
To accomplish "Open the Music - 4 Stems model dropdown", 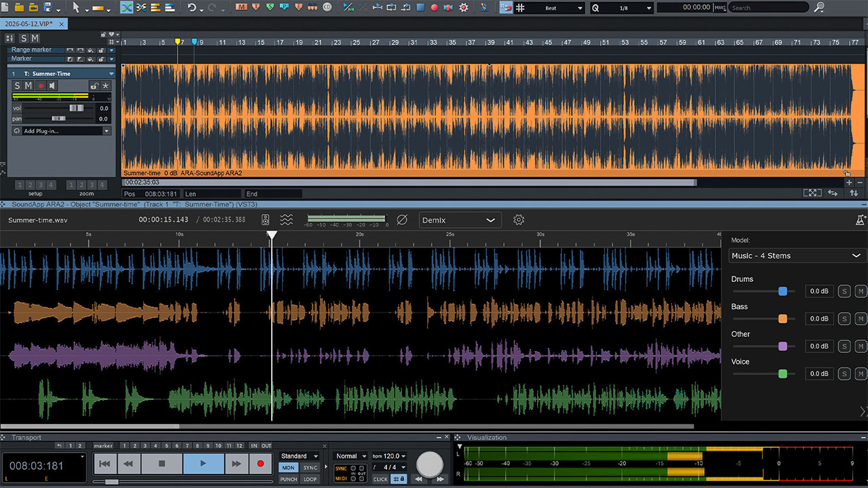I will [797, 256].
